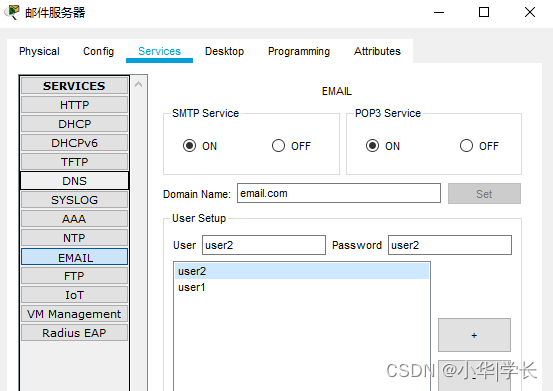Open the Config tab
This screenshot has width=553, height=391.
pos(98,51)
